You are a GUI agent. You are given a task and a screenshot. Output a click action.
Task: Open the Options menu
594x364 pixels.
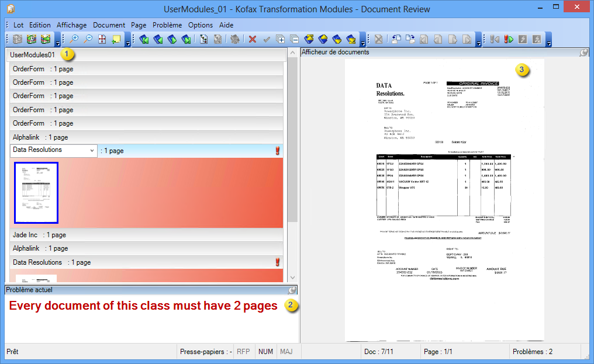[201, 25]
